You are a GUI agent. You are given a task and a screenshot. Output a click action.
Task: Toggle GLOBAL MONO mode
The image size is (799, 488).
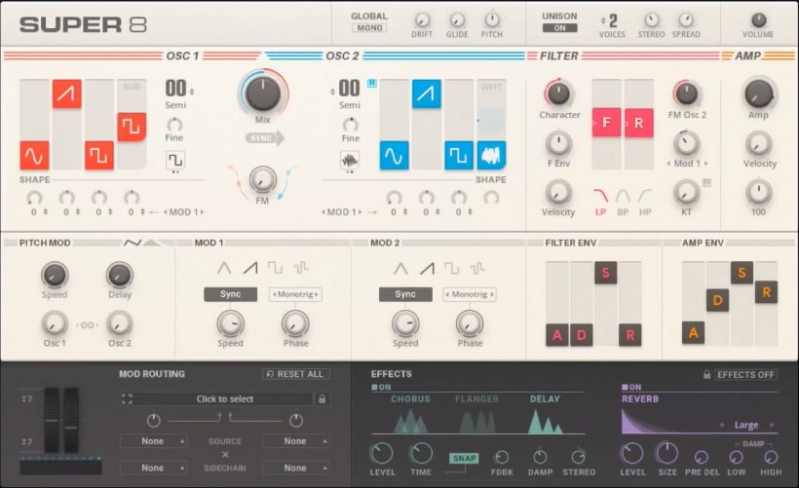pos(369,28)
